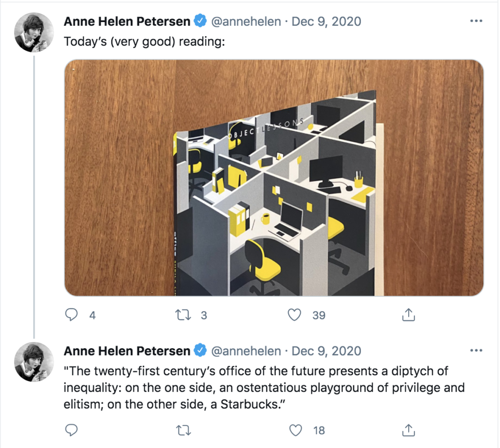Open the more options menu on second tweet
This screenshot has height=448, width=500.
476,350
